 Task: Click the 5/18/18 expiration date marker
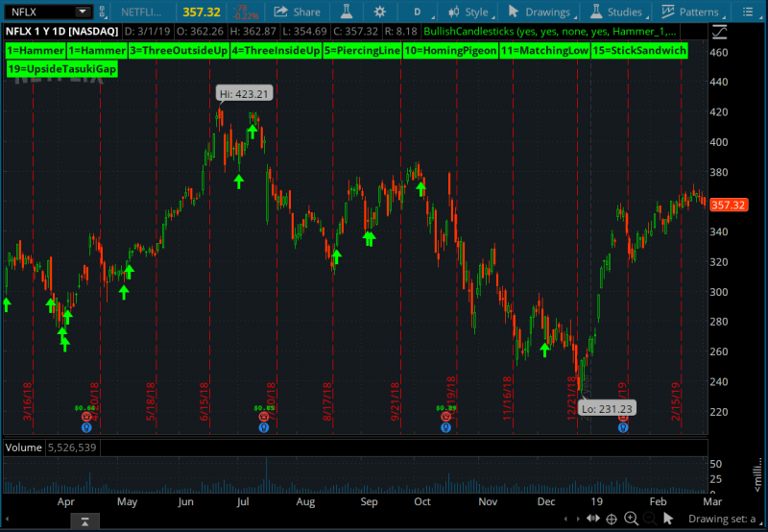click(x=151, y=401)
